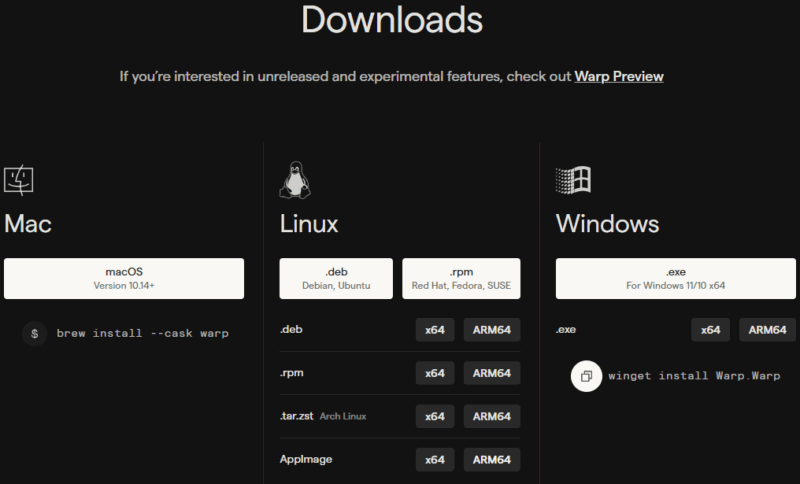Click the Windows section heading
Screen dimensions: 800x484
607,224
